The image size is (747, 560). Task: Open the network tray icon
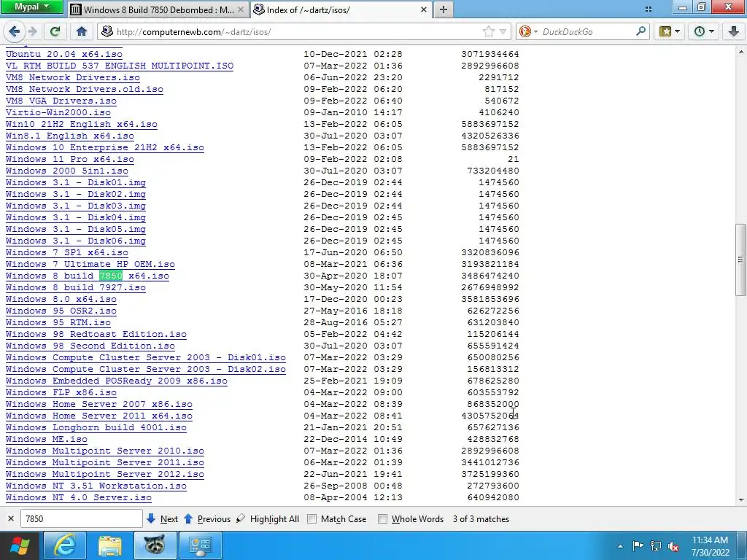(656, 546)
